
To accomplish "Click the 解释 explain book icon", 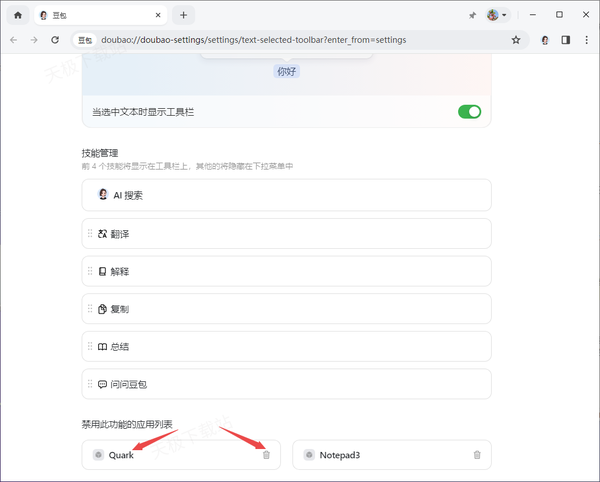I will pos(102,271).
